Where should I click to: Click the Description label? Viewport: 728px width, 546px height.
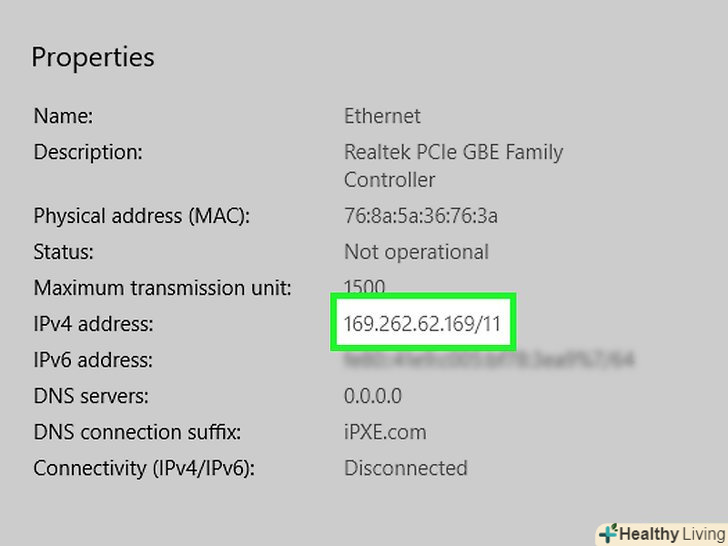(88, 152)
